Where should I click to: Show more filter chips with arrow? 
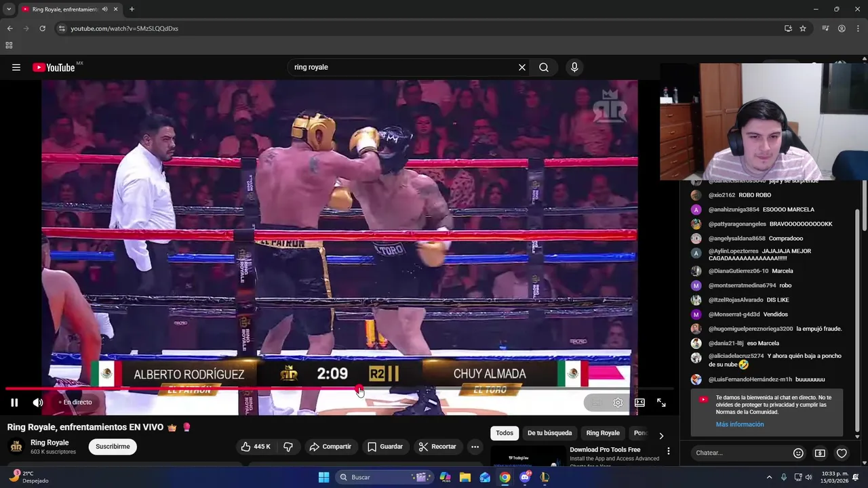(661, 436)
